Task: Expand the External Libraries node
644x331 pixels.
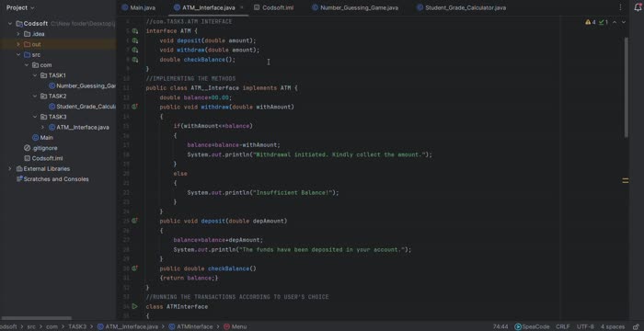Action: (10, 169)
